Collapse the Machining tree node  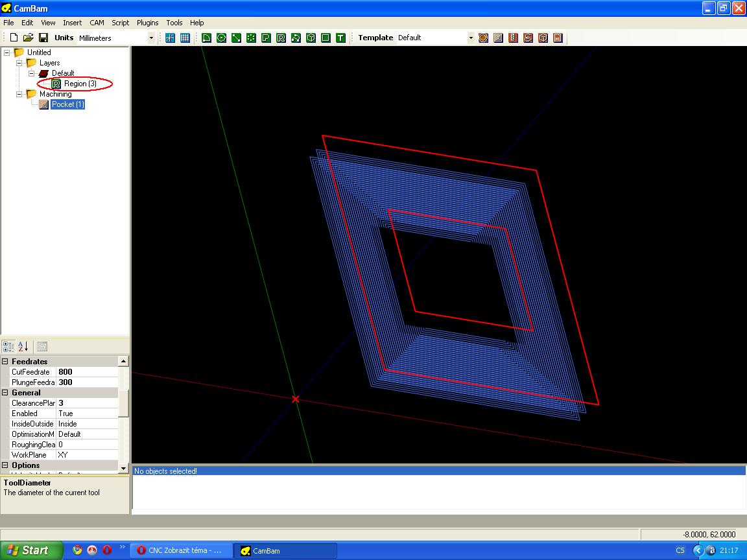pyautogui.click(x=19, y=94)
